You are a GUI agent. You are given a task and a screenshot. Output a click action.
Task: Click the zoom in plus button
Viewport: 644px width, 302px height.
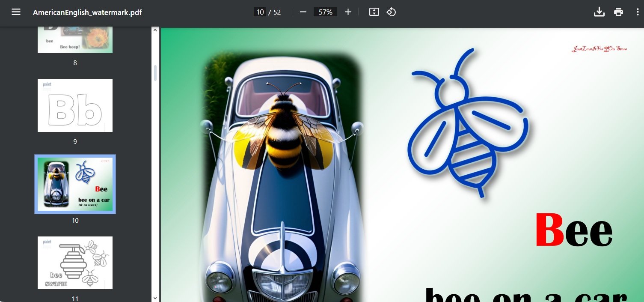pyautogui.click(x=348, y=12)
